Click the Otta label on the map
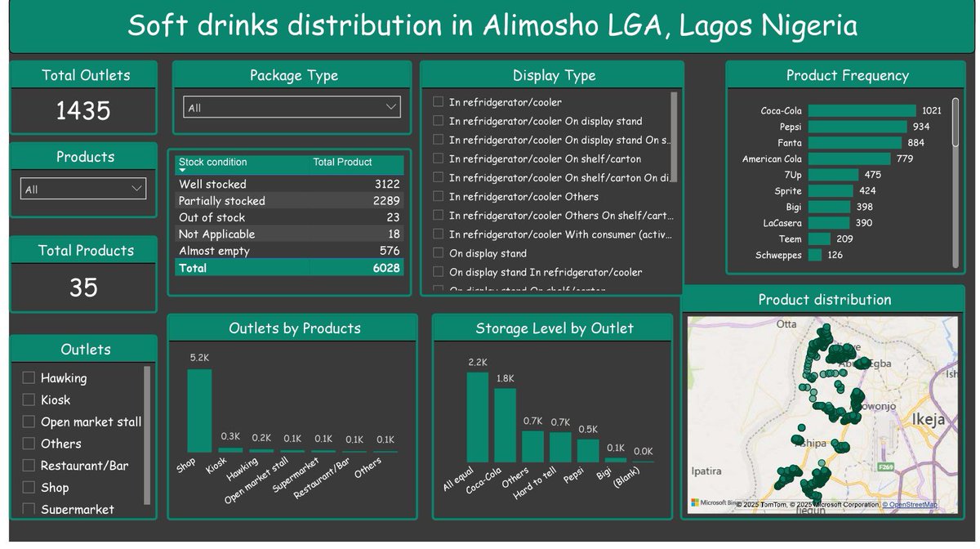 786,324
